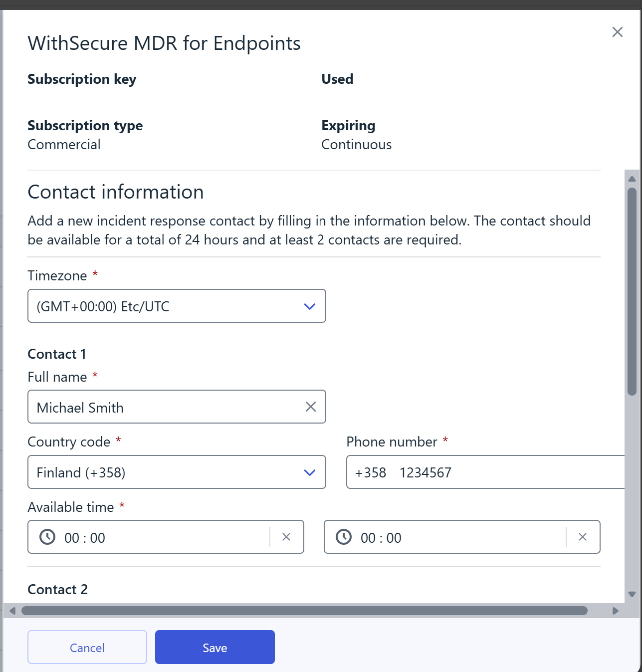This screenshot has height=672, width=642.
Task: Click the start available time input
Action: 160,537
